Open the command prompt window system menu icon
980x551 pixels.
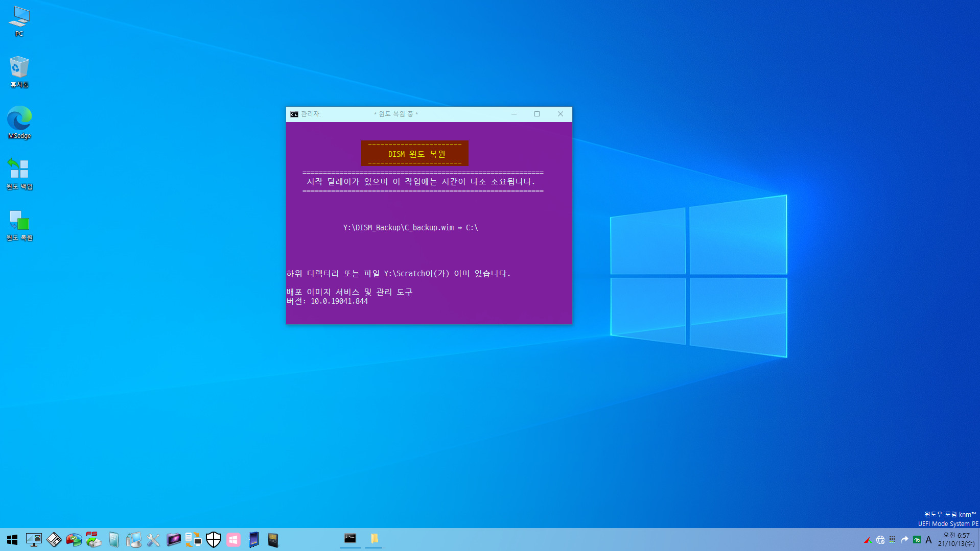pyautogui.click(x=294, y=114)
